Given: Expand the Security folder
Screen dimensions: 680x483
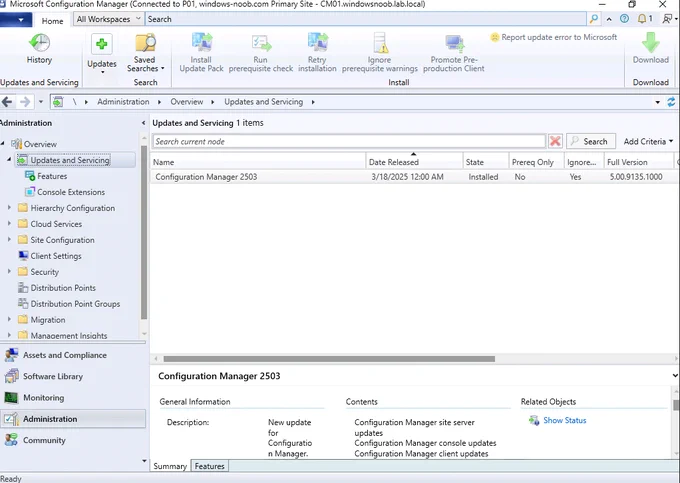Looking at the screenshot, I should [x=9, y=272].
